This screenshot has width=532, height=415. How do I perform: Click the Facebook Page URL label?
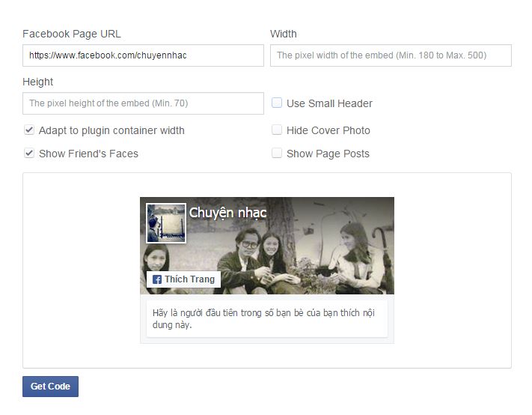pyautogui.click(x=72, y=34)
